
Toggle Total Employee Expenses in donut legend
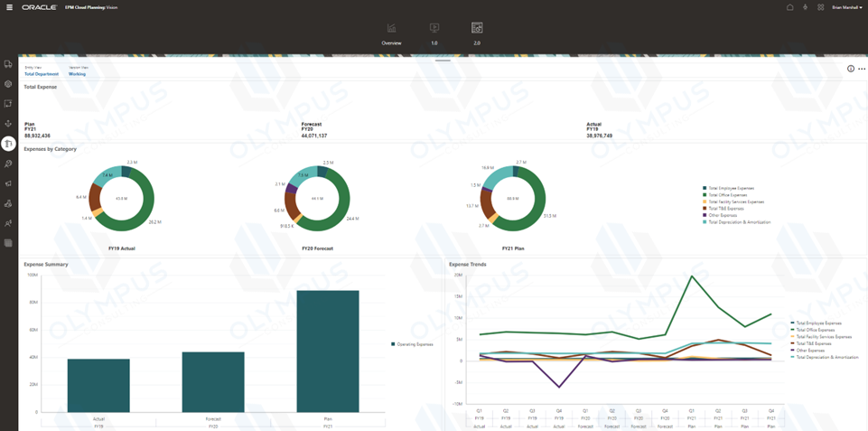pyautogui.click(x=728, y=188)
